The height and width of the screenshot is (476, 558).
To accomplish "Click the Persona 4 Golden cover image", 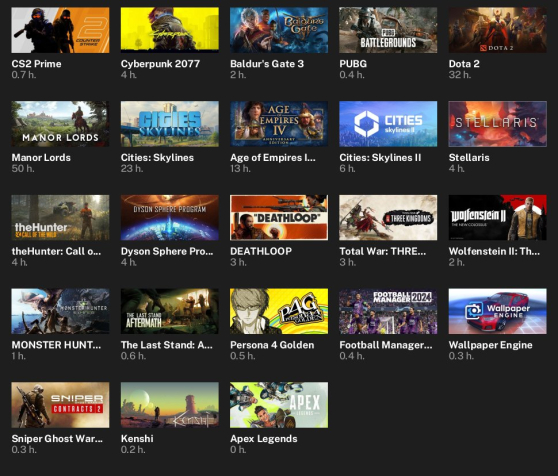I will (x=279, y=311).
